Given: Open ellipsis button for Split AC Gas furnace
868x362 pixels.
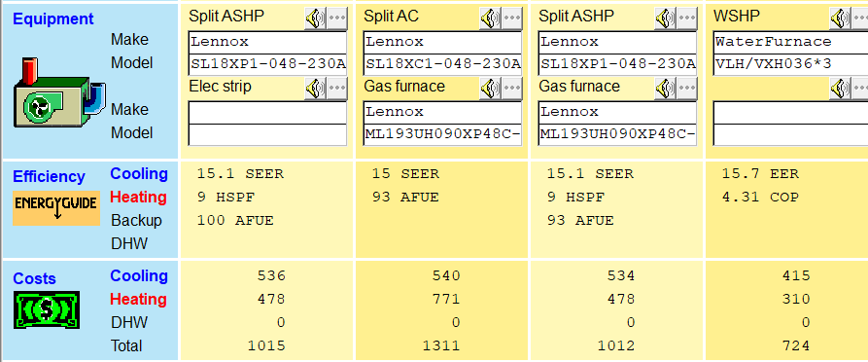Looking at the screenshot, I should point(511,89).
